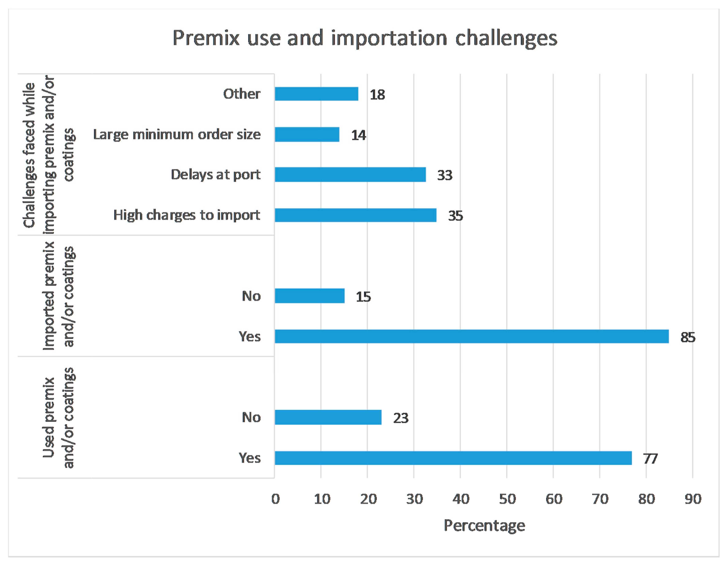Screen dimensions: 728x565
Task: Click the 'Yes' bar valued 85
Action: tap(471, 336)
